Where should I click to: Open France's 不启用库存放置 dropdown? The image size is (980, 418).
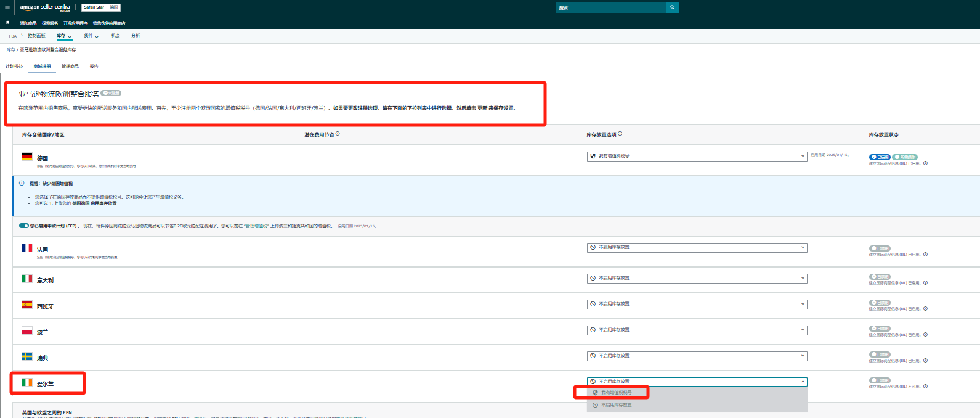click(x=697, y=247)
